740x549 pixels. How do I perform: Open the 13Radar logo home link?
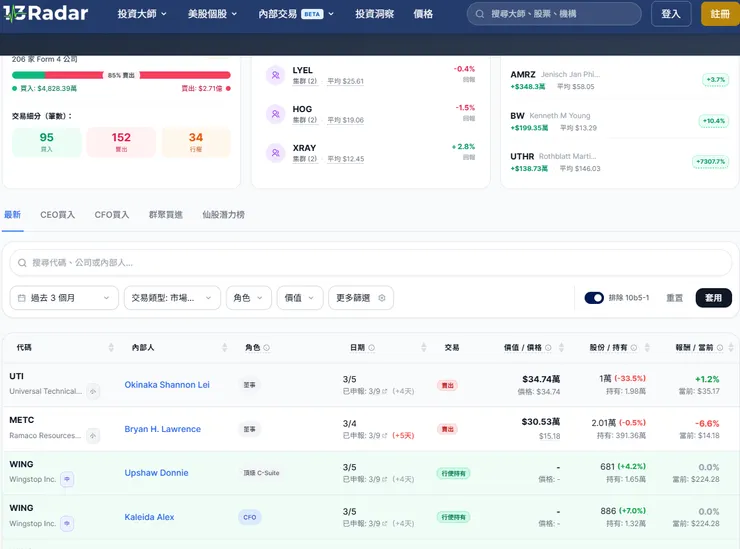point(46,13)
